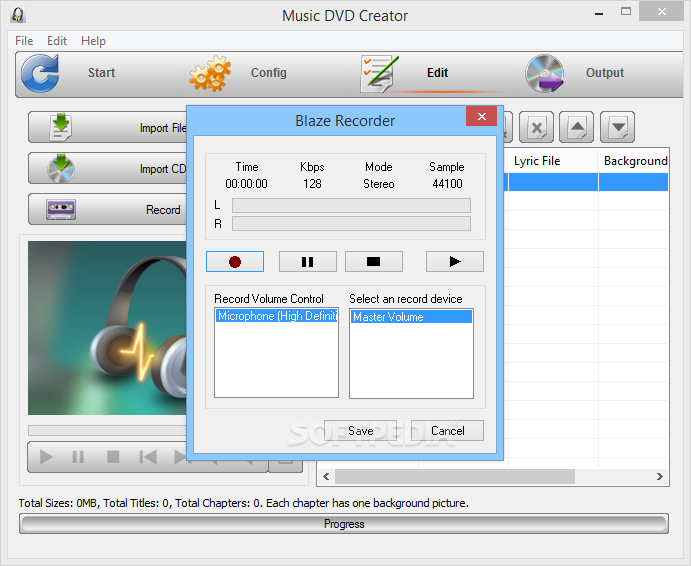This screenshot has height=566, width=691.
Task: Click the L channel level meter
Action: click(x=351, y=205)
